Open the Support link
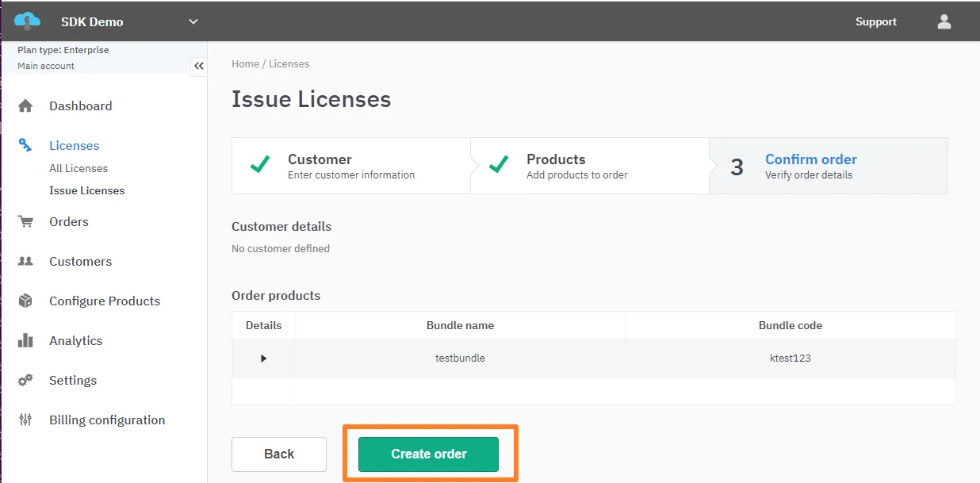Screen dimensions: 980x483 875,21
